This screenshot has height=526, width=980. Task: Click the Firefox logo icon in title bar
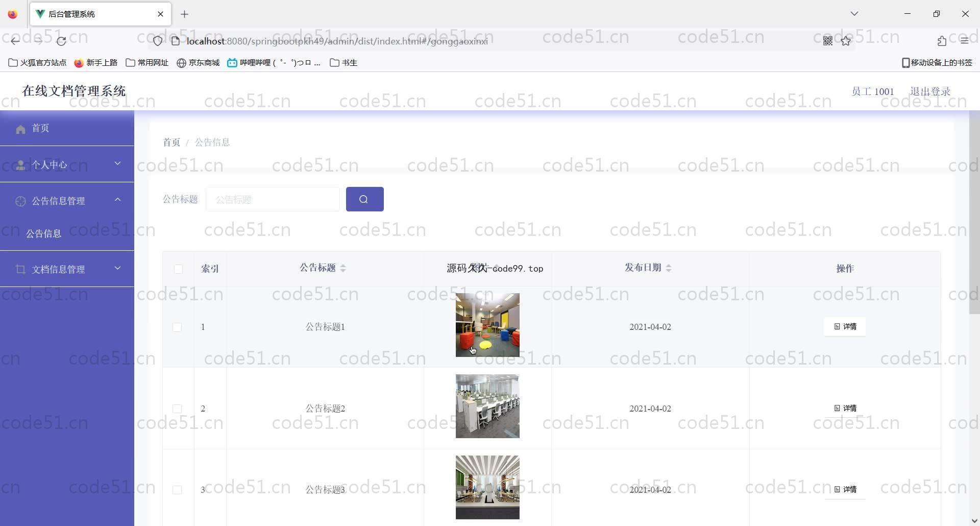coord(13,14)
